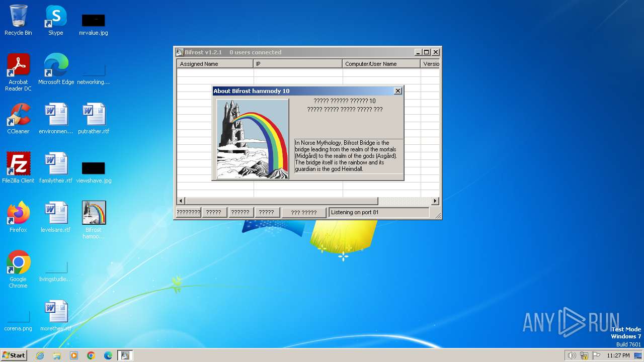Launch Skype from the desktop
Viewport: 644px width, 362px height.
click(56, 20)
